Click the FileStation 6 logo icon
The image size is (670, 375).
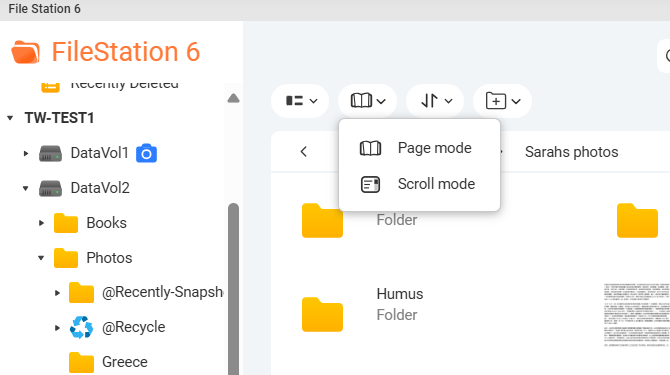point(25,52)
